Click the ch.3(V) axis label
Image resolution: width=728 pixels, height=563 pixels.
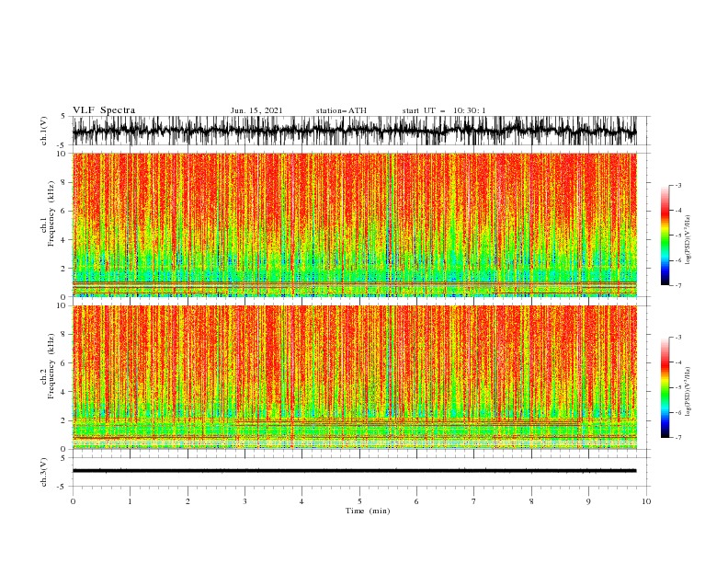[x=44, y=472]
